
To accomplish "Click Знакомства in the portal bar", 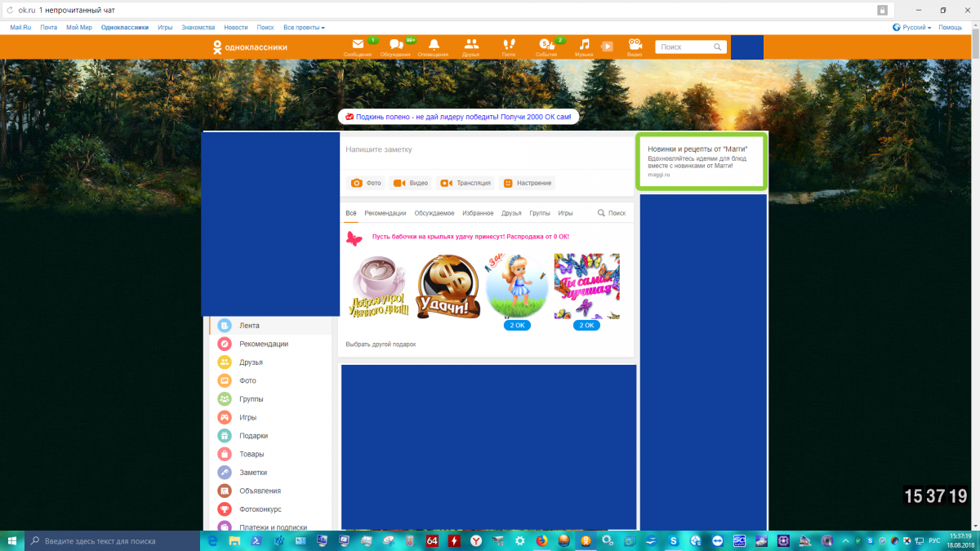I will (x=198, y=28).
